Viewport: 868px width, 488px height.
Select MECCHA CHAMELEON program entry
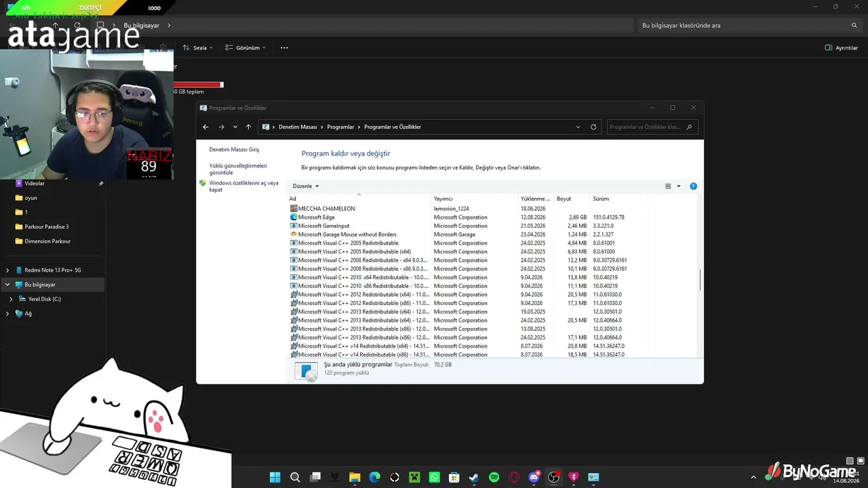pyautogui.click(x=468, y=209)
